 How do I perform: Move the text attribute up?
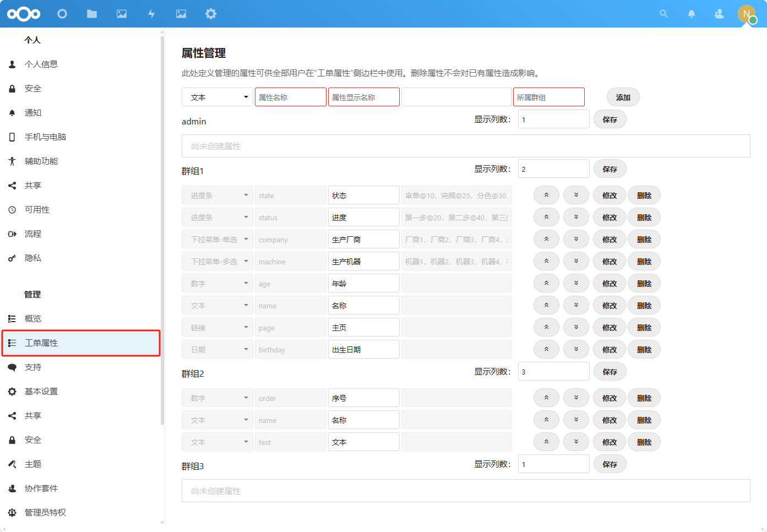[x=546, y=442]
